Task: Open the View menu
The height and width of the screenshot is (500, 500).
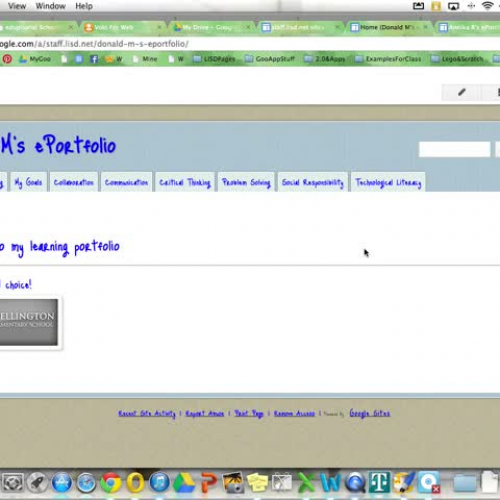Action: (x=17, y=6)
